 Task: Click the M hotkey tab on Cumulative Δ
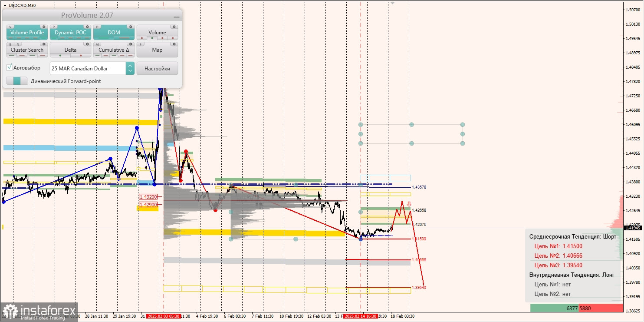click(98, 44)
